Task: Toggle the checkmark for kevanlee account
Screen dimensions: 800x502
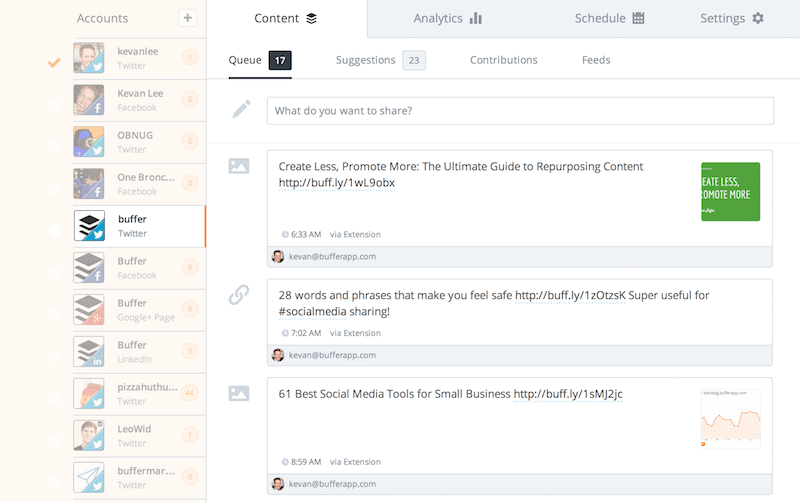Action: (55, 63)
